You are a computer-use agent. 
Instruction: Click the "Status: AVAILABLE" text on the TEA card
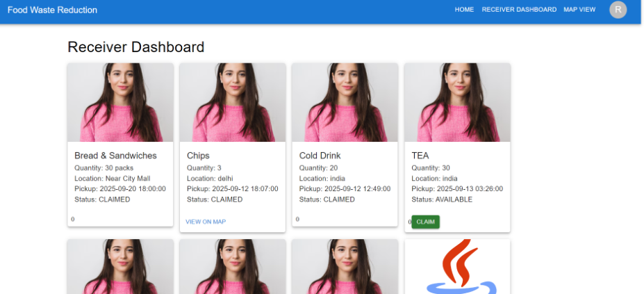442,199
